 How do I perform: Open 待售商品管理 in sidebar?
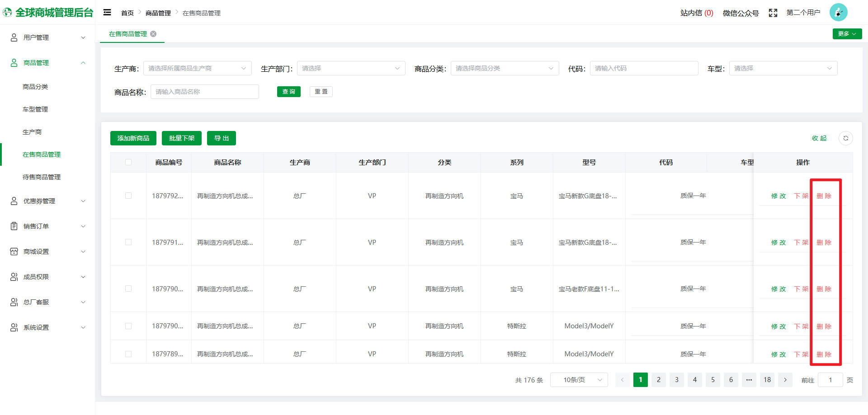[42, 177]
